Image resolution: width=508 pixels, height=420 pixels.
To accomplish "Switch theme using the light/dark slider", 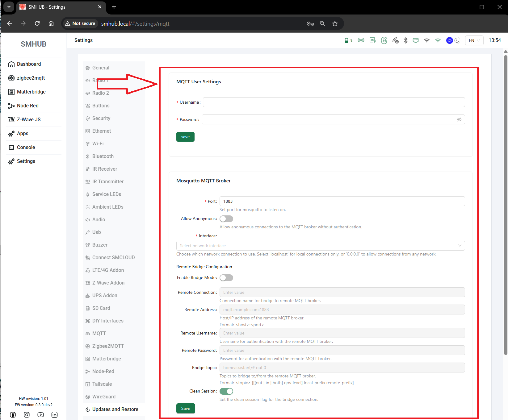I will click(x=453, y=40).
